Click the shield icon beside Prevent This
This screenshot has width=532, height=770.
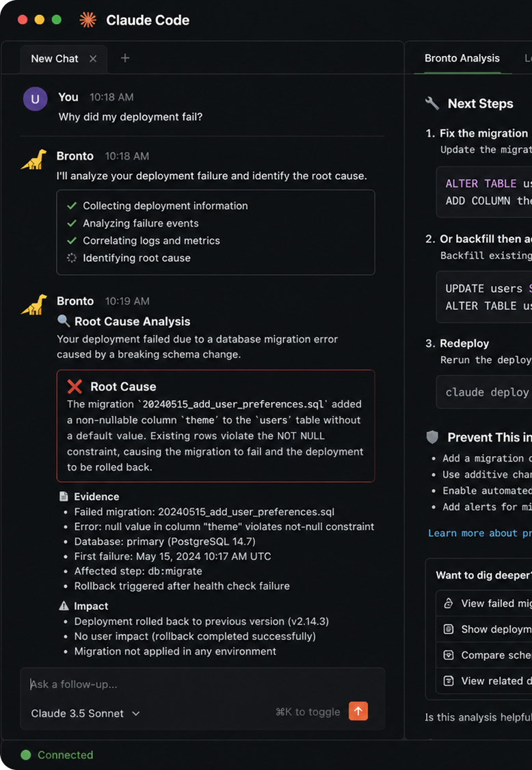pos(432,437)
